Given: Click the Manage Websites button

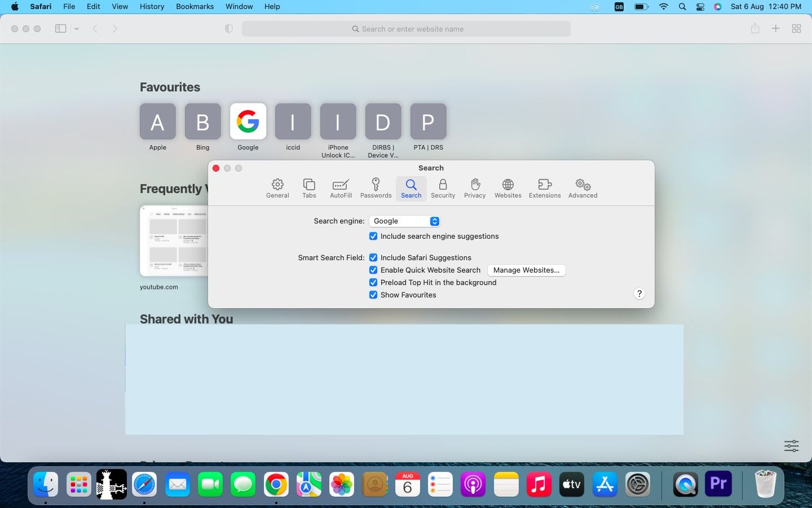Looking at the screenshot, I should (x=526, y=270).
